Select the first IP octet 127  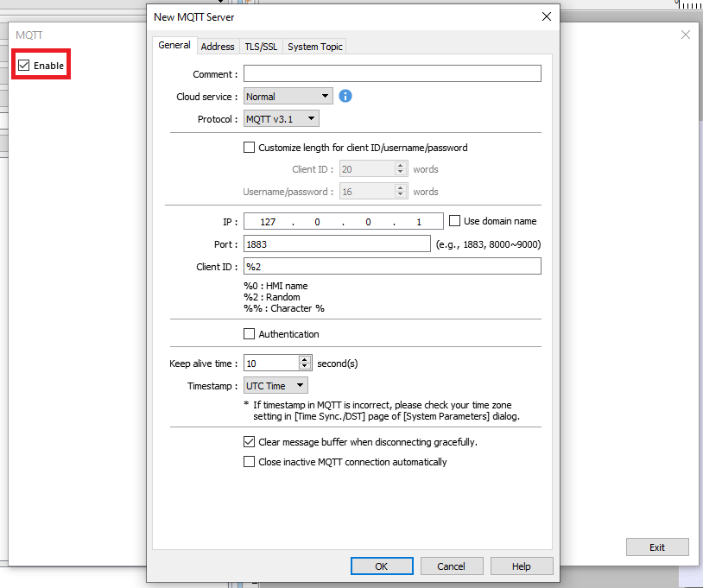coord(268,222)
